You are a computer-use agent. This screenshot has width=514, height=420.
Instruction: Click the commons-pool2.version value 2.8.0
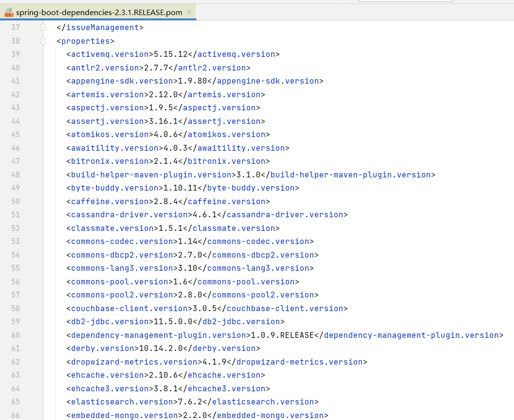(190, 295)
